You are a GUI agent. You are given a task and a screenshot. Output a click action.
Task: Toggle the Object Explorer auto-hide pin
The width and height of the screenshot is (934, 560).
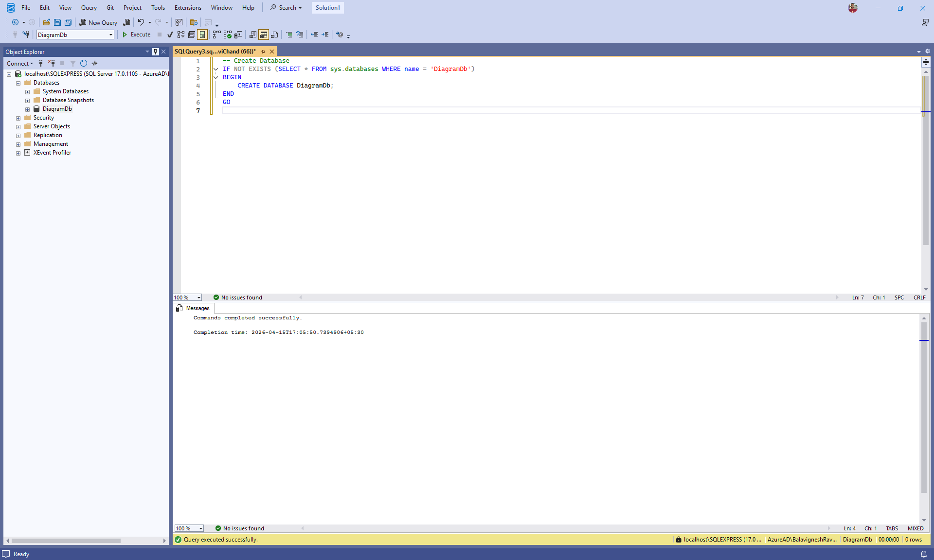[155, 52]
